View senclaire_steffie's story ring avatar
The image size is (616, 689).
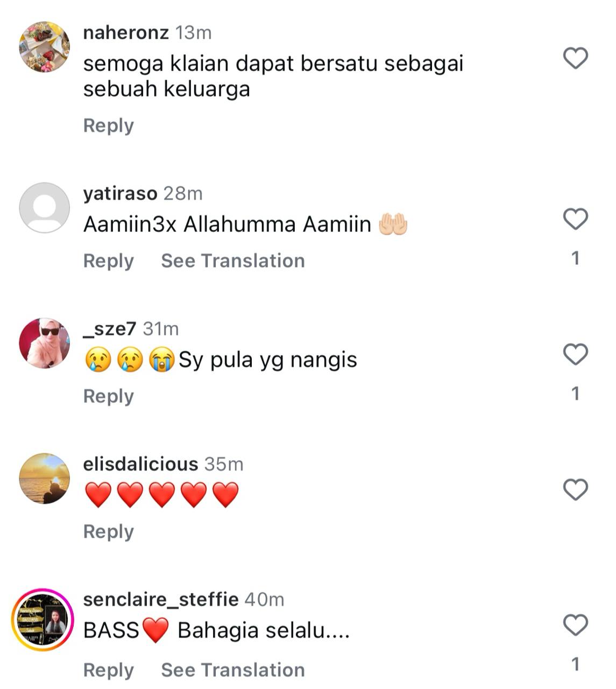tap(43, 620)
